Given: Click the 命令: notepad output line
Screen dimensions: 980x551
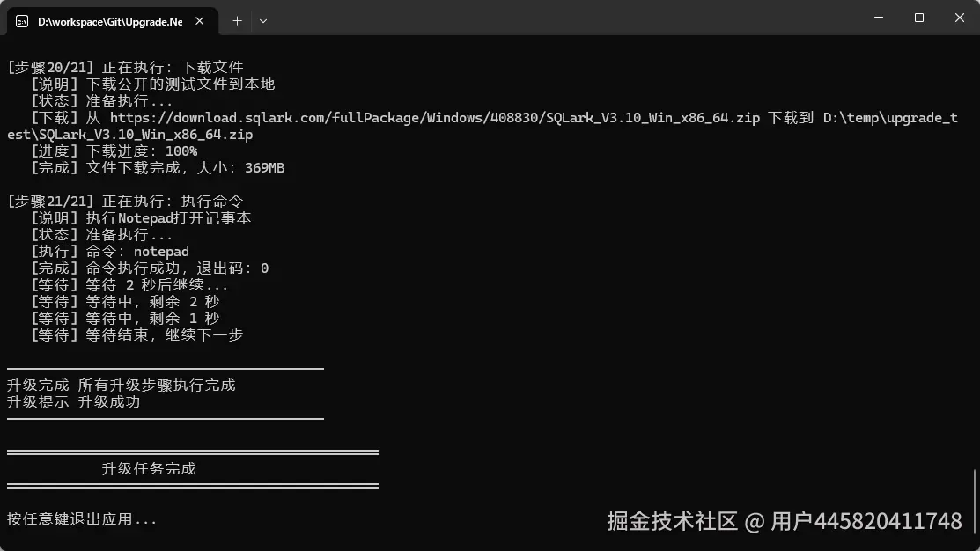Looking at the screenshot, I should [x=110, y=251].
